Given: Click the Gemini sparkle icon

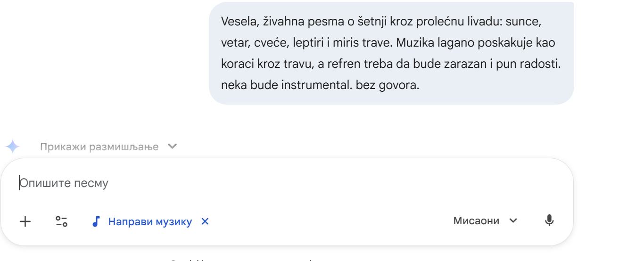Looking at the screenshot, I should pyautogui.click(x=13, y=147).
